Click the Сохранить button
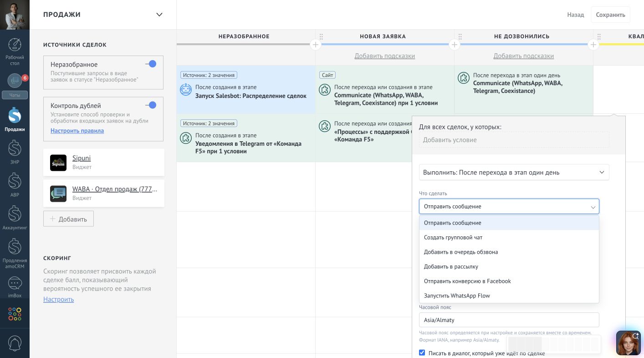The image size is (644, 358). coord(610,15)
